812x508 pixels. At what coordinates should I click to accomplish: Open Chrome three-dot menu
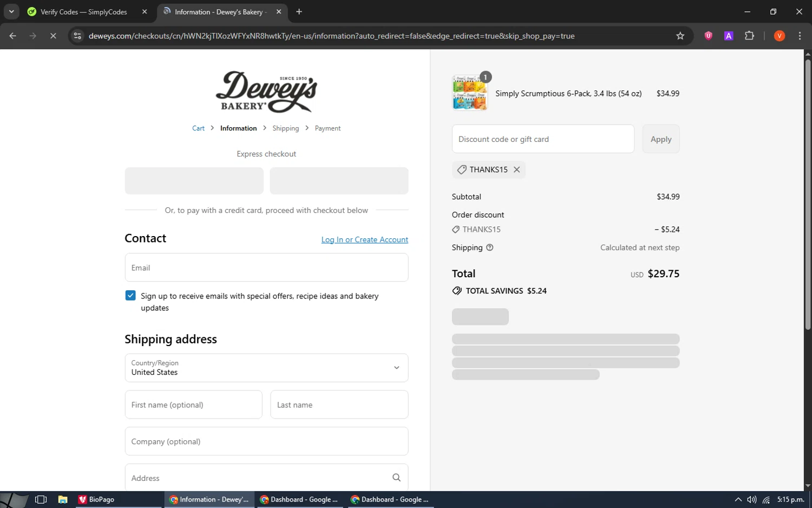pyautogui.click(x=800, y=36)
